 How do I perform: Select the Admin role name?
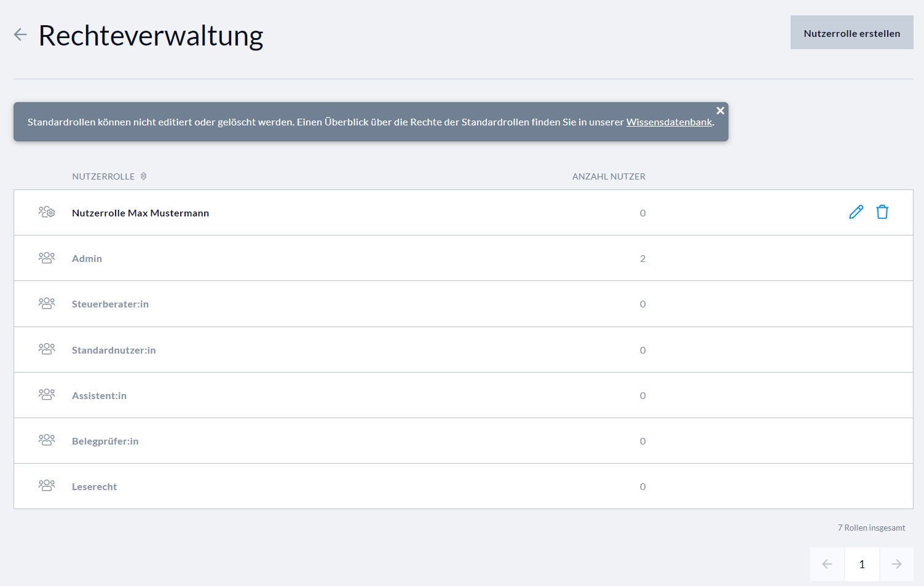[x=87, y=259]
